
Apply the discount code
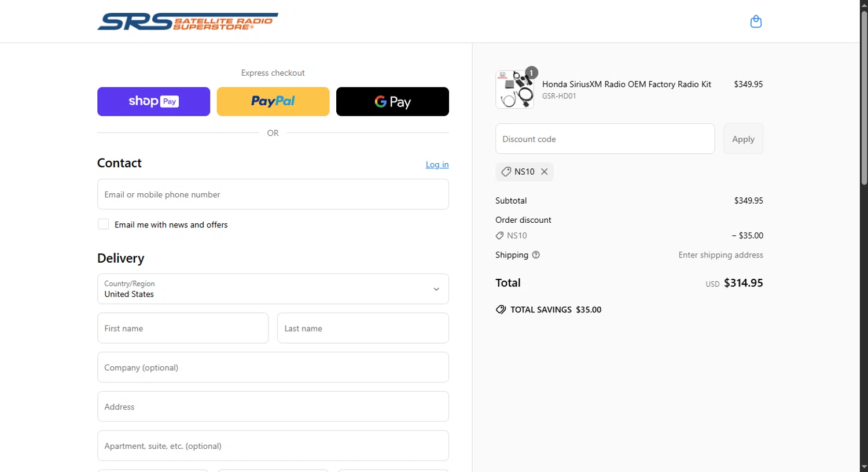pyautogui.click(x=743, y=139)
